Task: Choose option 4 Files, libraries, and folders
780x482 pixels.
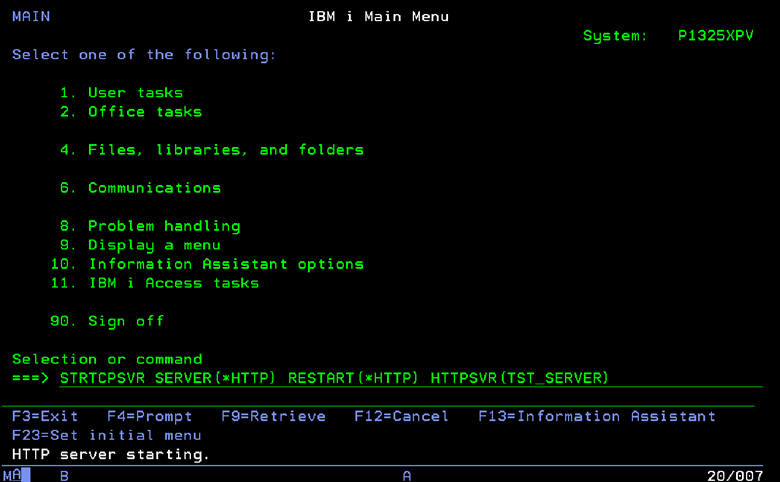Action: (x=212, y=150)
